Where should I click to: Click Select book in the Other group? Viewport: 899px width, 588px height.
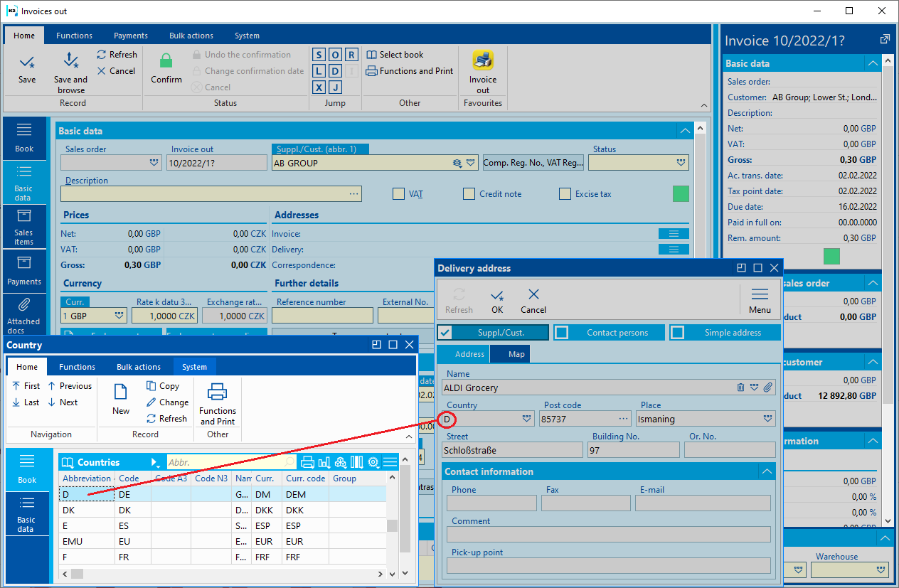point(395,55)
